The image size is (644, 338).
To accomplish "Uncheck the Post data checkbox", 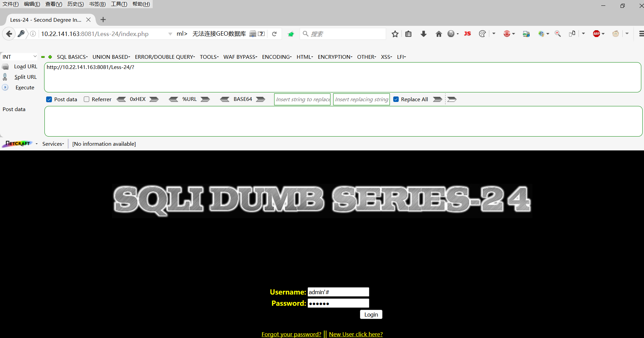I will (49, 100).
